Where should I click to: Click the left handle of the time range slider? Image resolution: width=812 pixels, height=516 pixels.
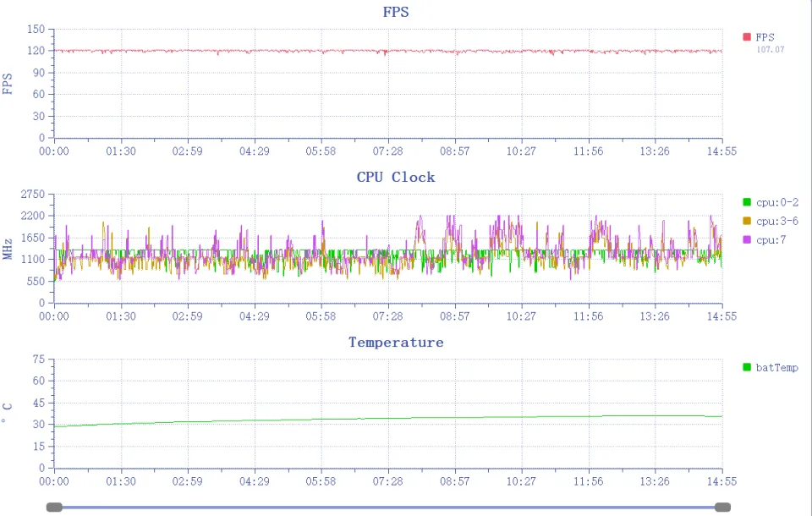(x=54, y=507)
